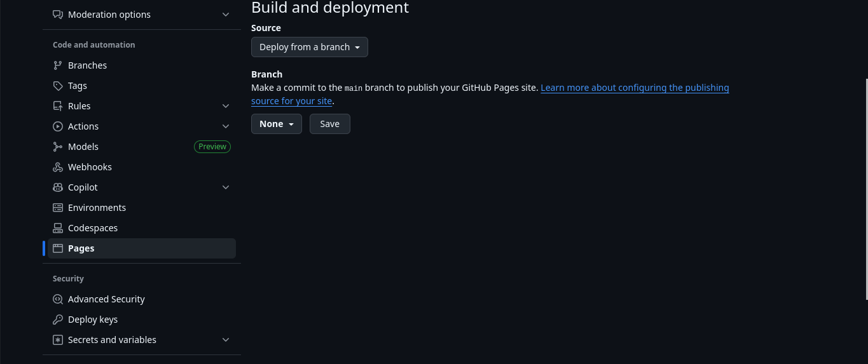Go to Webhooks settings

(x=142, y=167)
